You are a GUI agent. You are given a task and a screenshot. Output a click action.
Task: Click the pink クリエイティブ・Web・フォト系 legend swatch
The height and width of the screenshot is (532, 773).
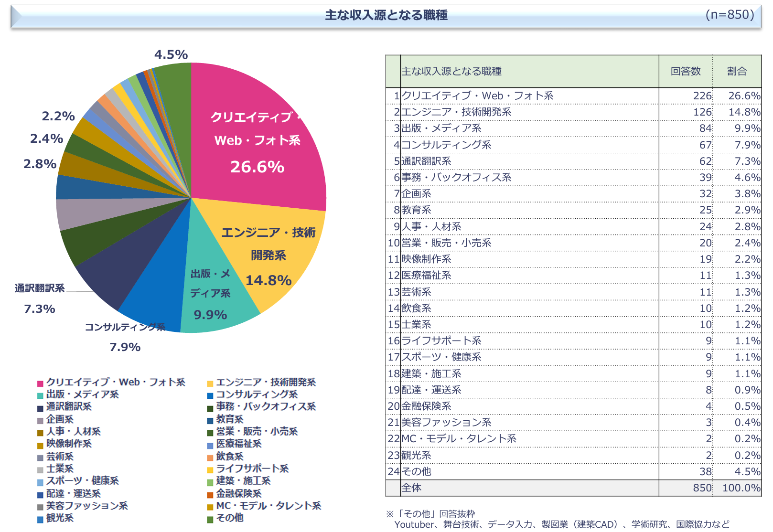[41, 383]
